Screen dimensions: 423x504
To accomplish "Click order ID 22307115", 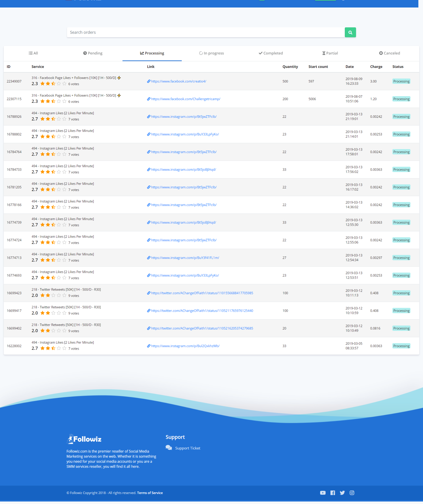I will tap(14, 99).
